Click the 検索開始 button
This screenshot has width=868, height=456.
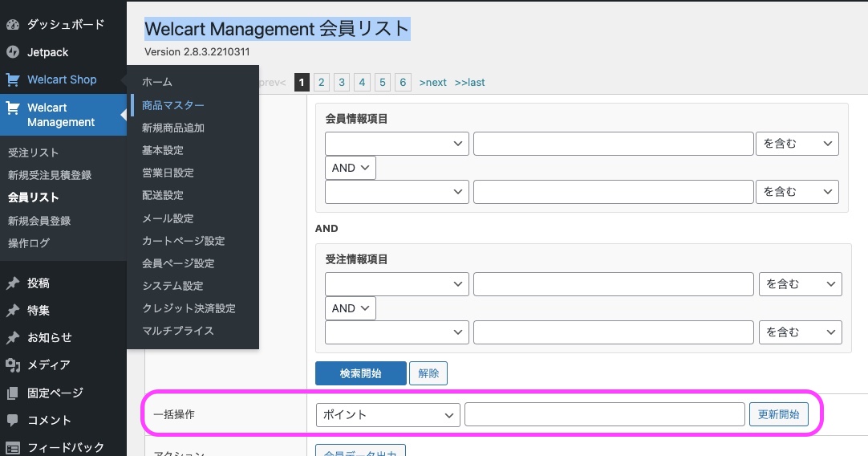[361, 373]
